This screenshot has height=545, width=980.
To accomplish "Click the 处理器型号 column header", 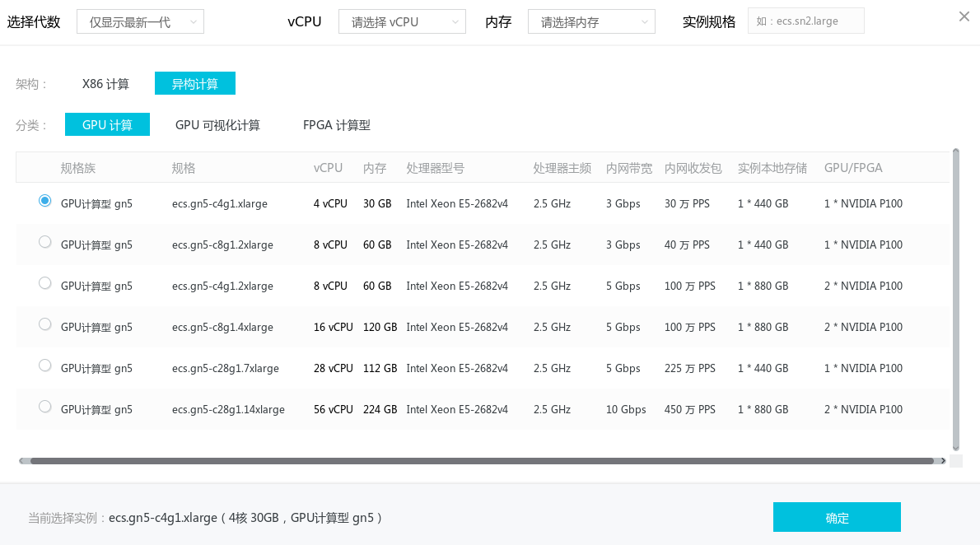I will (435, 168).
